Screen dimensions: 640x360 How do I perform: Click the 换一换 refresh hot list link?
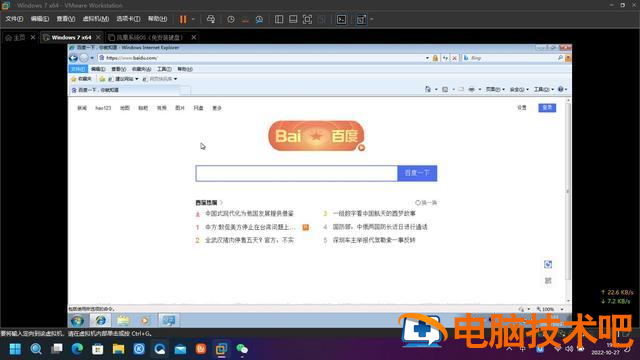coord(426,202)
